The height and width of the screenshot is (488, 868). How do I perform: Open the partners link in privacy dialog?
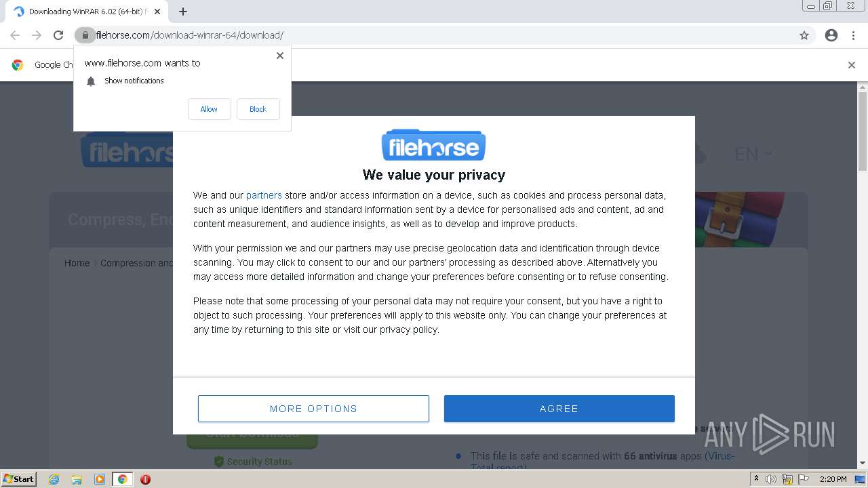pos(264,195)
